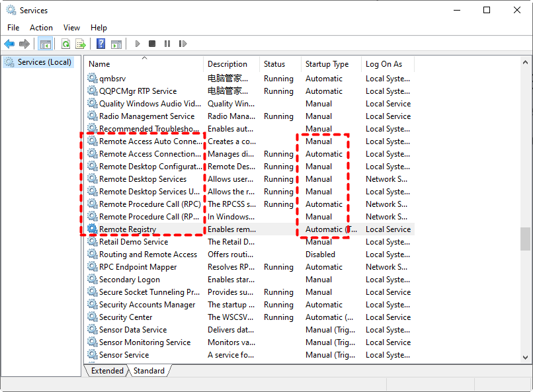Open the File menu

(13, 28)
